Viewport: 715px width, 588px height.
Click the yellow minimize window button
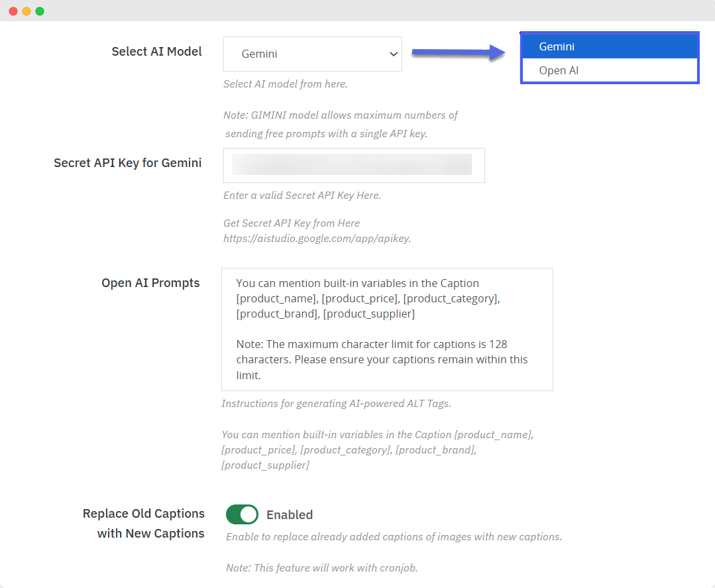(27, 11)
